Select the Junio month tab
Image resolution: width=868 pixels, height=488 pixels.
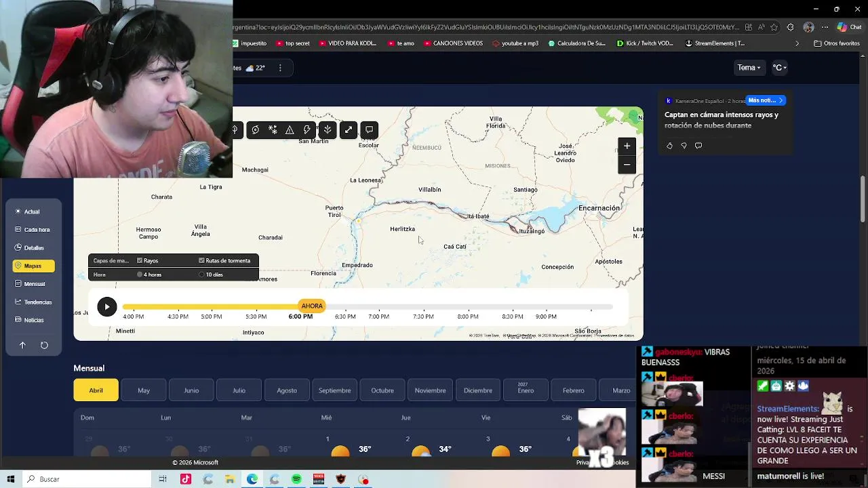click(x=191, y=390)
